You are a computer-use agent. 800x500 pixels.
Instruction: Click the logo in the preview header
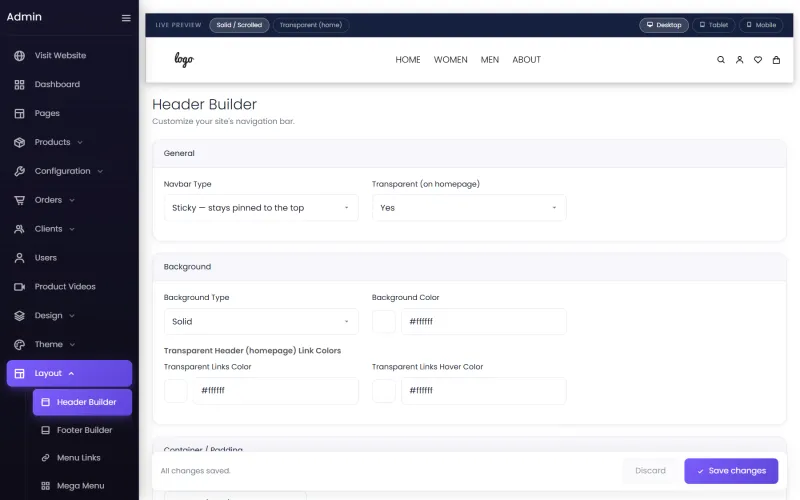click(x=184, y=60)
